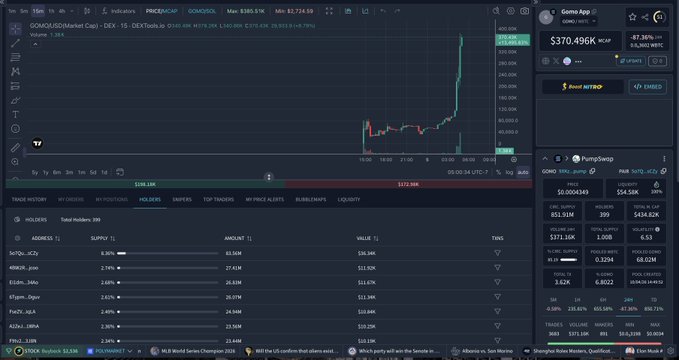The width and height of the screenshot is (679, 360).
Task: Select the 1h timeframe
Action: click(51, 11)
